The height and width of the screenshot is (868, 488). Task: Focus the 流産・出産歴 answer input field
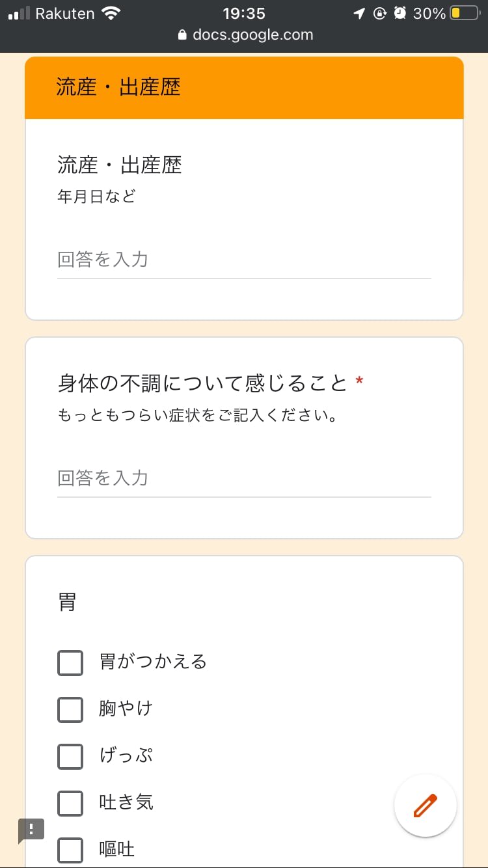244,260
